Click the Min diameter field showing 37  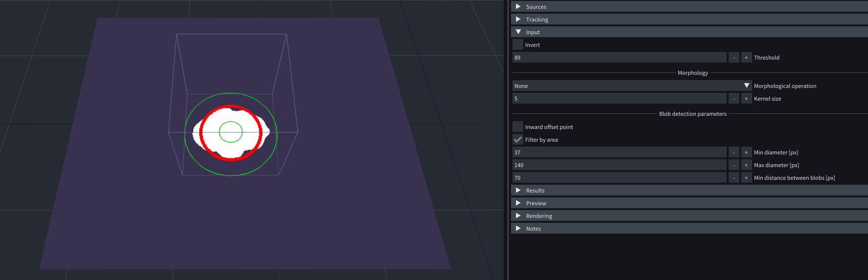(620, 152)
